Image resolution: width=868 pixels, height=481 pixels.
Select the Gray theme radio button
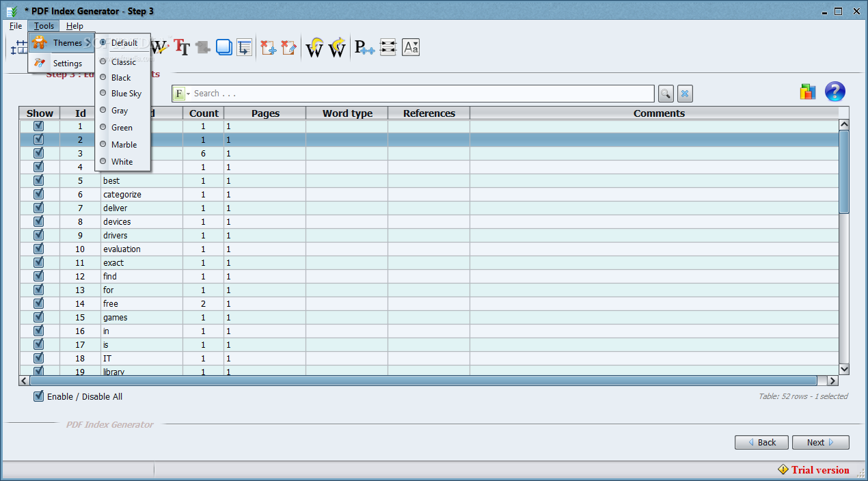coord(103,110)
